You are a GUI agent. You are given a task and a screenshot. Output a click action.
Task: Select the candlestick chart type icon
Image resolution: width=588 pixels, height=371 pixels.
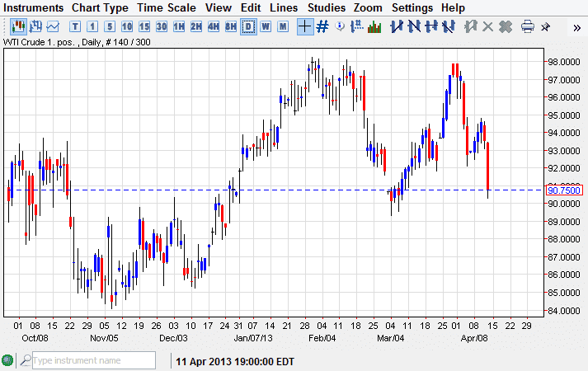coord(17,26)
